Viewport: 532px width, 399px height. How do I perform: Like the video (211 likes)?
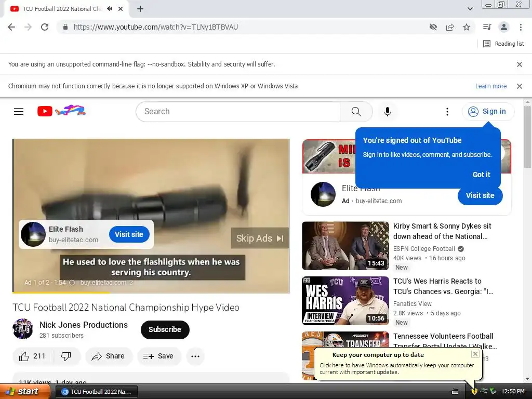(33, 356)
